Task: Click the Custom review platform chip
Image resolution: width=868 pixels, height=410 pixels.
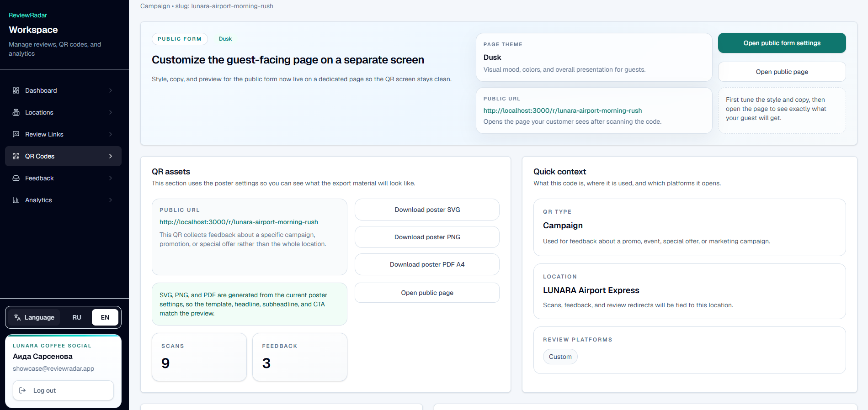Action: 560,357
